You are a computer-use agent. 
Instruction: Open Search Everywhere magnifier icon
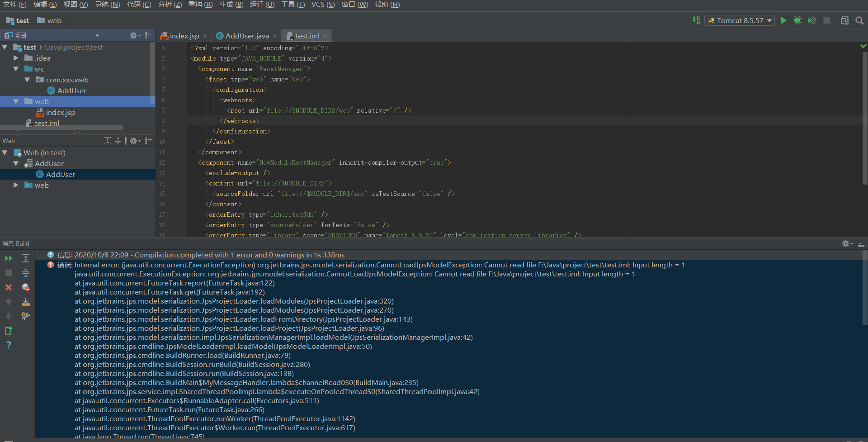859,20
